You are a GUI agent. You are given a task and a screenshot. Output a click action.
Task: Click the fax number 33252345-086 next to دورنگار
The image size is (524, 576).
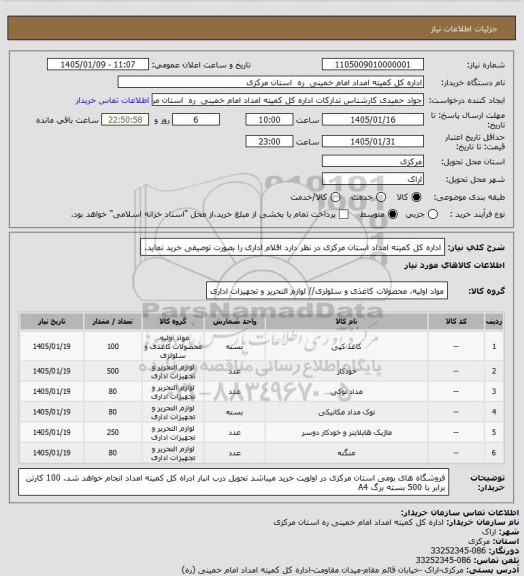click(459, 551)
